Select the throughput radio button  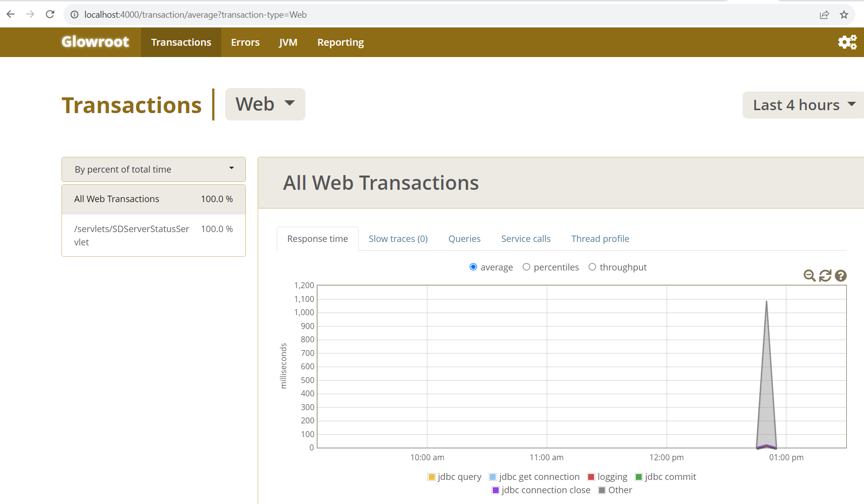(x=592, y=267)
